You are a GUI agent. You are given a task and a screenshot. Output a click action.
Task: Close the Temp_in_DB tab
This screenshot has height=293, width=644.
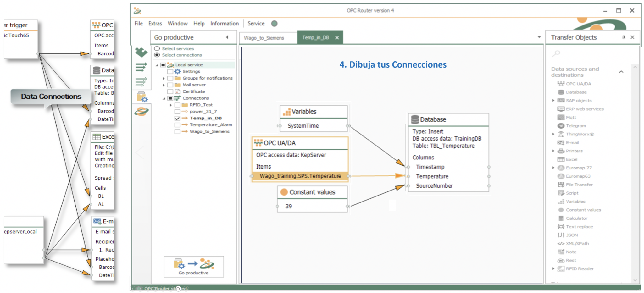coord(337,38)
